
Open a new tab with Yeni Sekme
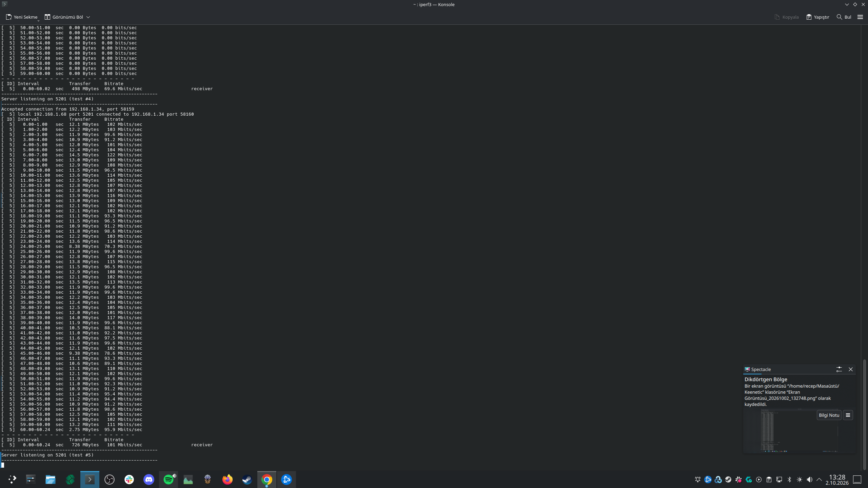point(22,17)
